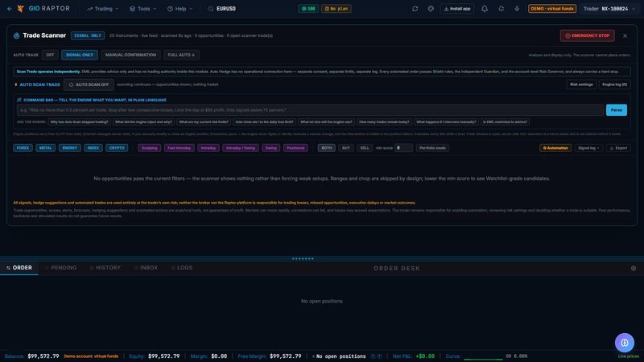Click the refresh sync icon in header
644x362 pixels.
coord(415,9)
